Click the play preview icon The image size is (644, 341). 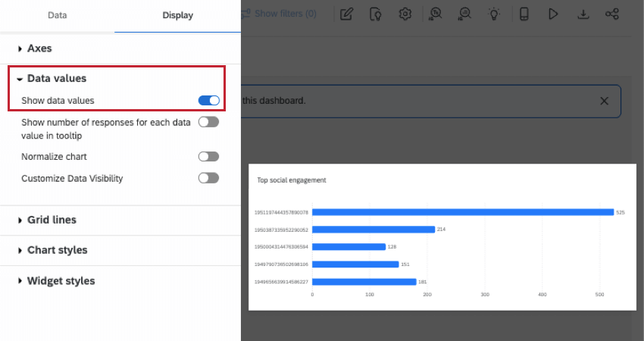553,14
